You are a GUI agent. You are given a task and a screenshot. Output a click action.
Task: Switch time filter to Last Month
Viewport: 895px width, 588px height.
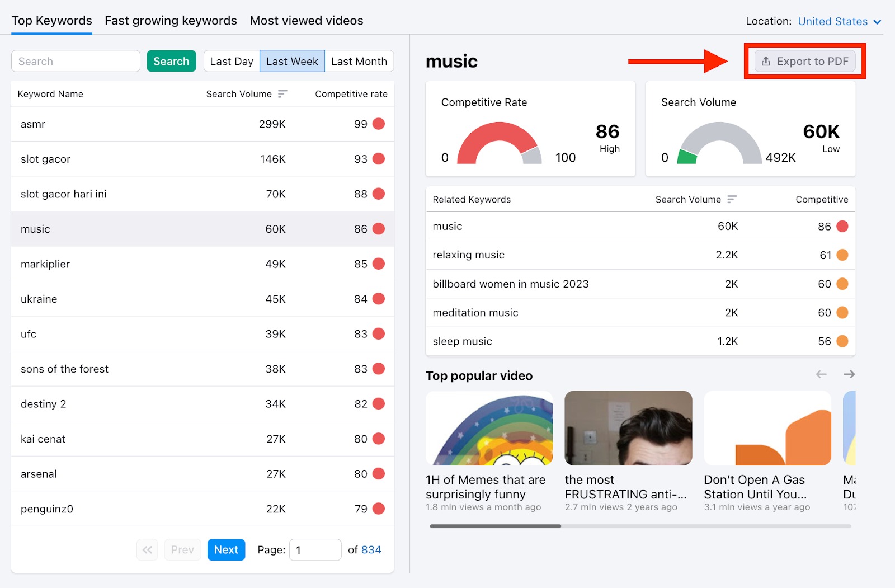tap(359, 61)
